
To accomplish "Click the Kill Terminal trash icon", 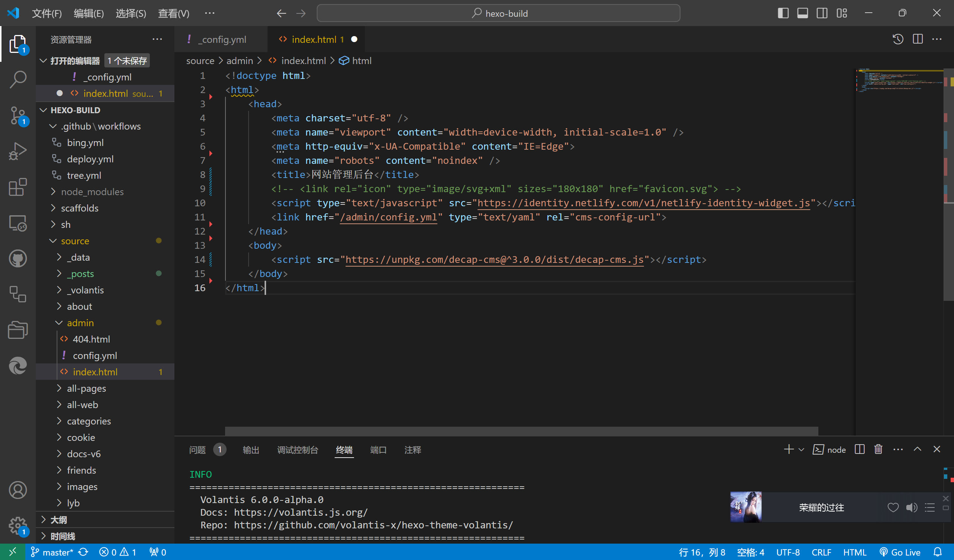I will [x=878, y=449].
